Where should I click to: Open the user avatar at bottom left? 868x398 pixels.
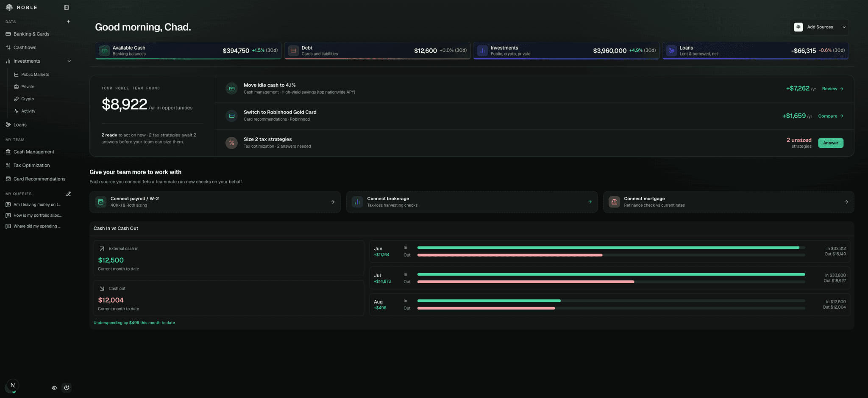pos(13,385)
